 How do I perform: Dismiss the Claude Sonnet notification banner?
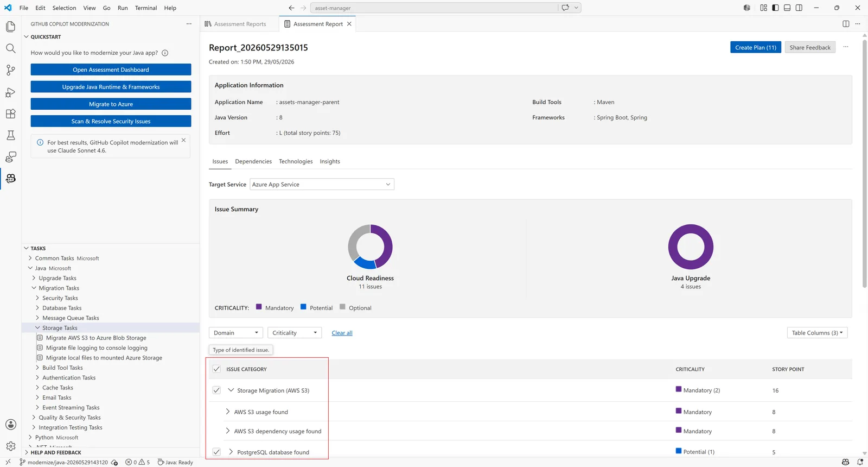pyautogui.click(x=183, y=140)
